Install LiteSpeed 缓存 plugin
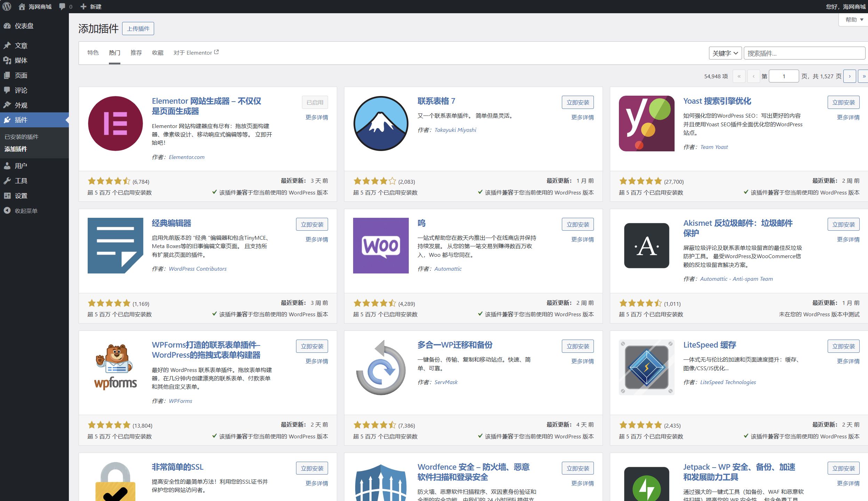The height and width of the screenshot is (501, 868). (x=844, y=346)
